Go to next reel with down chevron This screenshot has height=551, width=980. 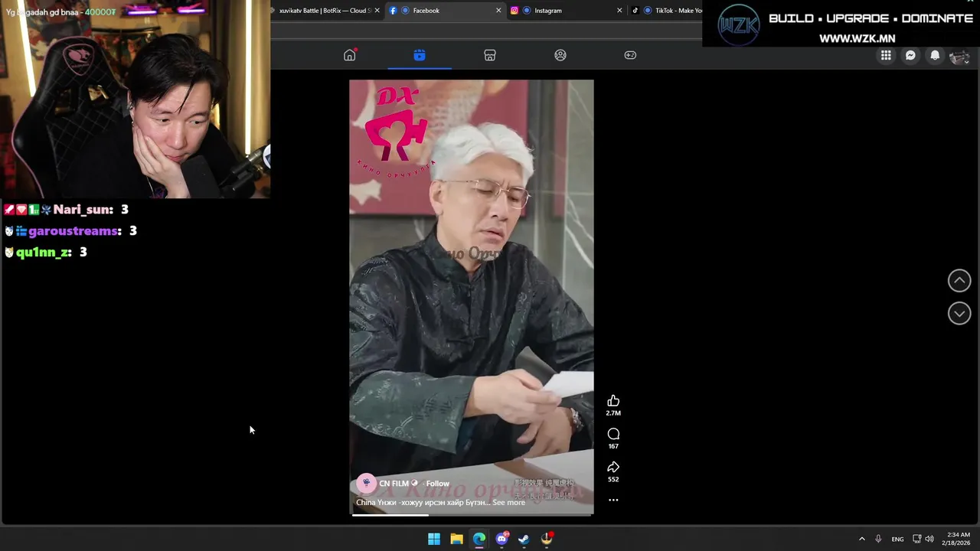click(x=959, y=313)
